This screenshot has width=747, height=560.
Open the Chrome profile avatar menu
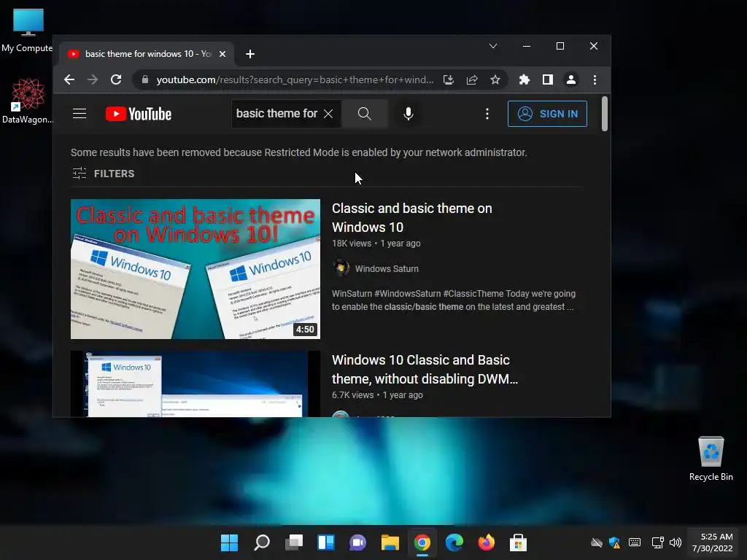tap(571, 79)
